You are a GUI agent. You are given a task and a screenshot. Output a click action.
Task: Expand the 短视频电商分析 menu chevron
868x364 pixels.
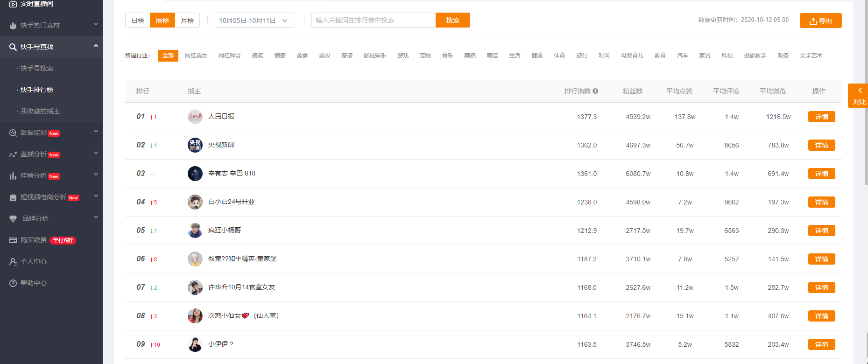coord(96,196)
